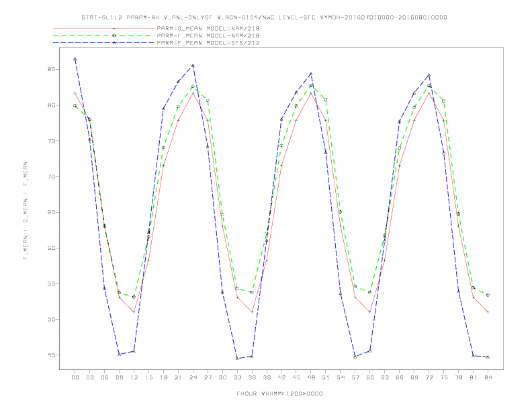The image size is (532, 411).
Task: Click x-axis forecast hour label 51
Action: [x=326, y=377]
